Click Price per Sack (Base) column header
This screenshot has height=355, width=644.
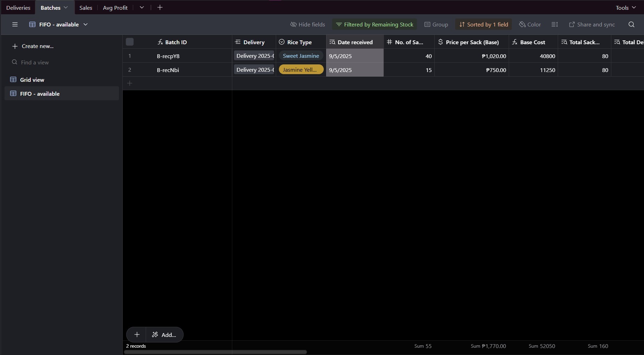point(472,42)
